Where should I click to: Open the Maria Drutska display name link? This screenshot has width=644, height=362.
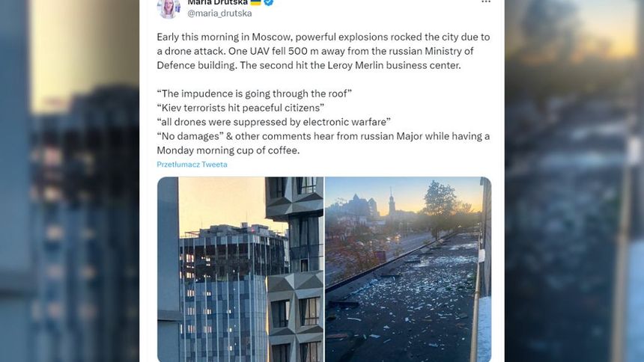point(217,3)
